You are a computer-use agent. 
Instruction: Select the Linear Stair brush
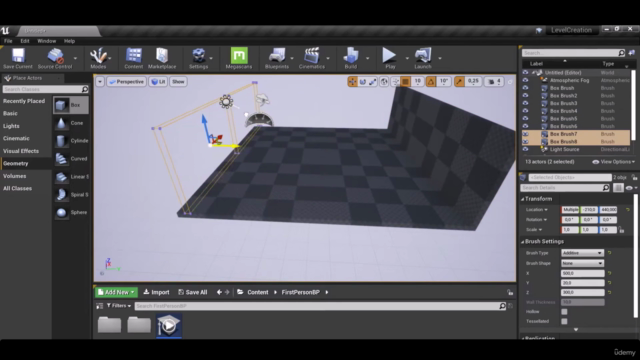click(x=71, y=177)
